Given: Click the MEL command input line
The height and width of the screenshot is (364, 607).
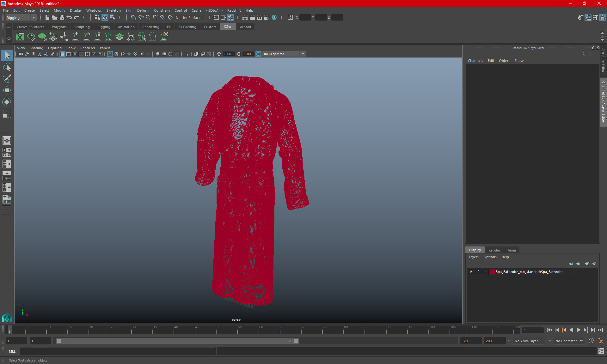Looking at the screenshot, I should tap(117, 351).
